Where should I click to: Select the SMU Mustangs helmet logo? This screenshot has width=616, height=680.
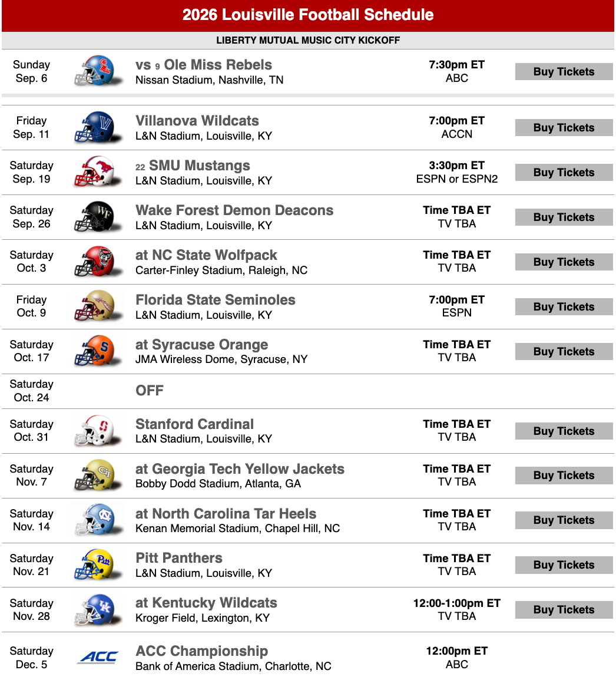pos(98,172)
